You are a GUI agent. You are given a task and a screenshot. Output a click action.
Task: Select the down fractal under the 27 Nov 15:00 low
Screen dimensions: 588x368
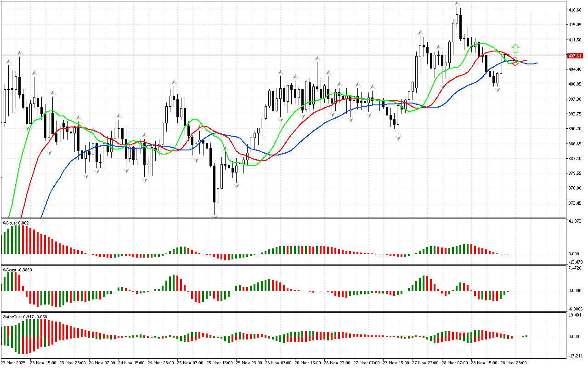click(398, 138)
